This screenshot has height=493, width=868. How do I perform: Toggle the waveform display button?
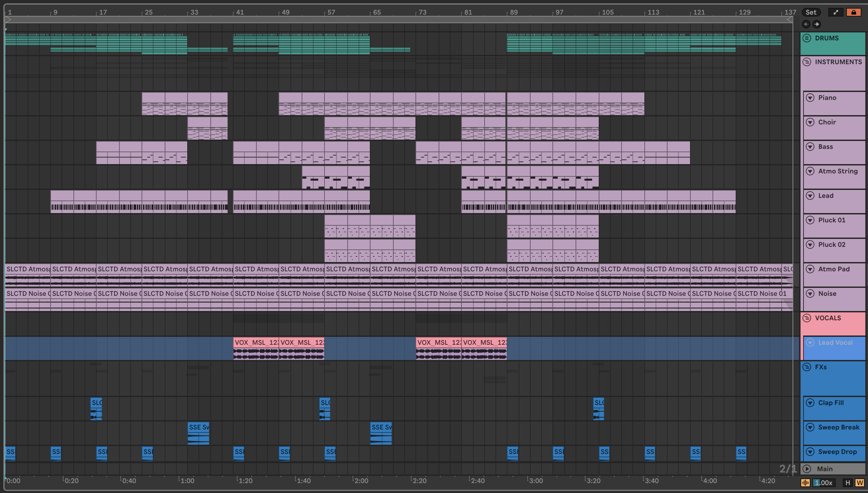(805, 483)
